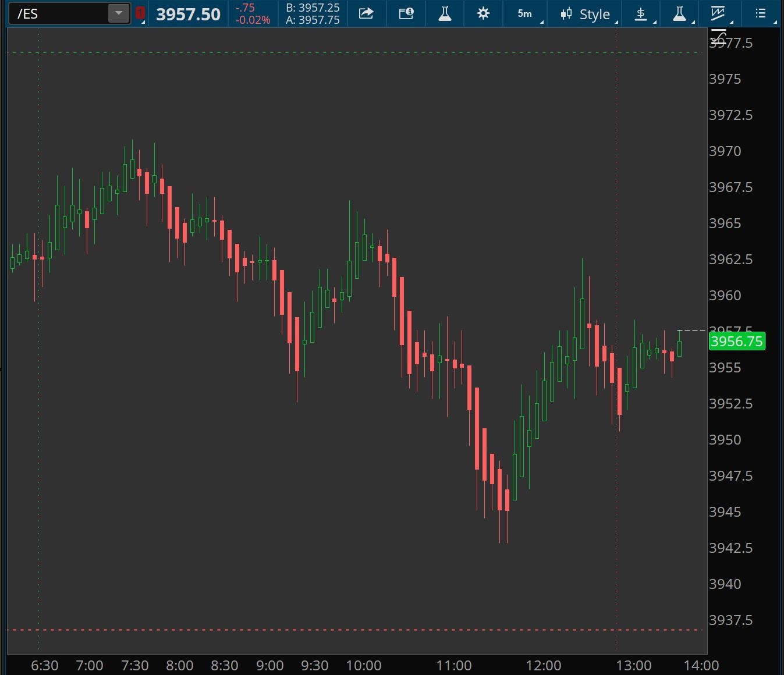The width and height of the screenshot is (784, 675).
Task: Click the last price 3957.50
Action: pos(188,15)
